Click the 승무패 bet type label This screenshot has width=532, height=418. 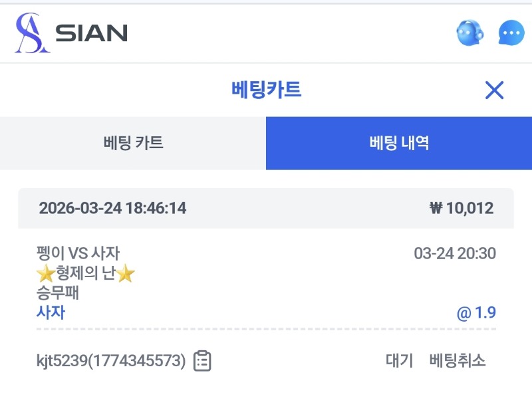click(x=57, y=293)
